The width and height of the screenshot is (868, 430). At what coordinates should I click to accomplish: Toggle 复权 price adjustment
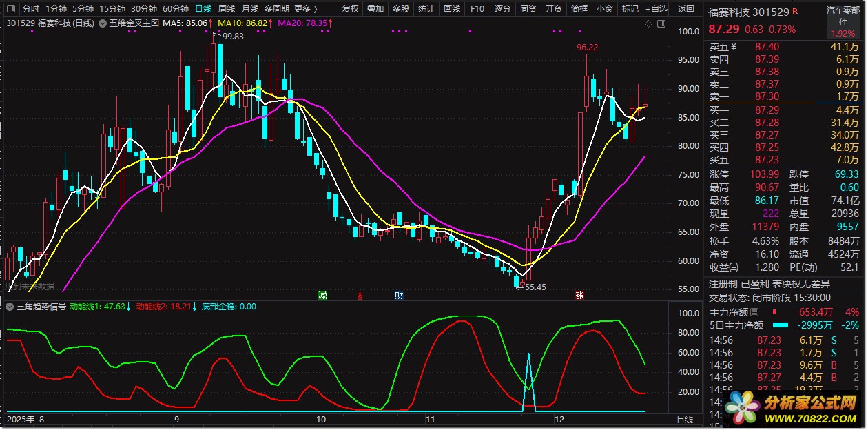point(350,9)
